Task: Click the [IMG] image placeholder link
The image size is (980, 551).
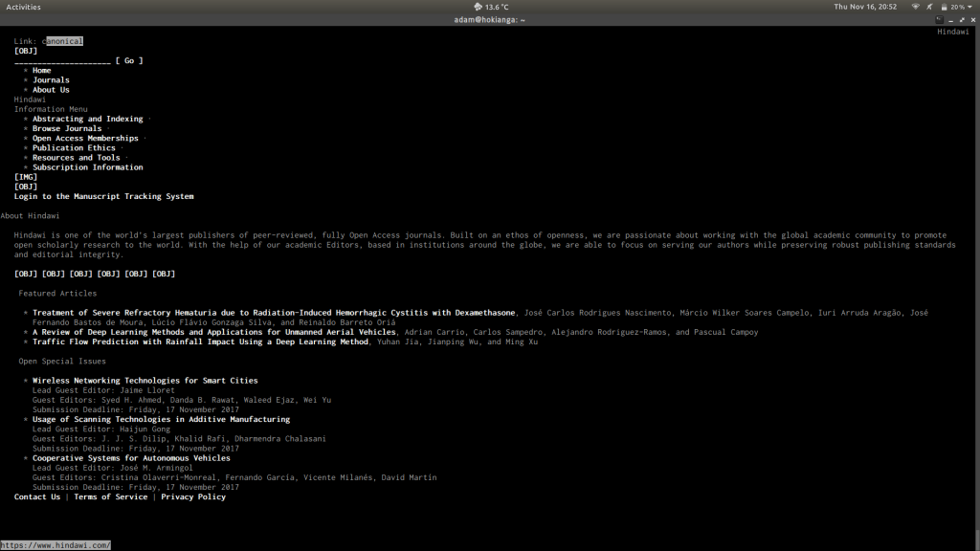Action: (x=26, y=177)
